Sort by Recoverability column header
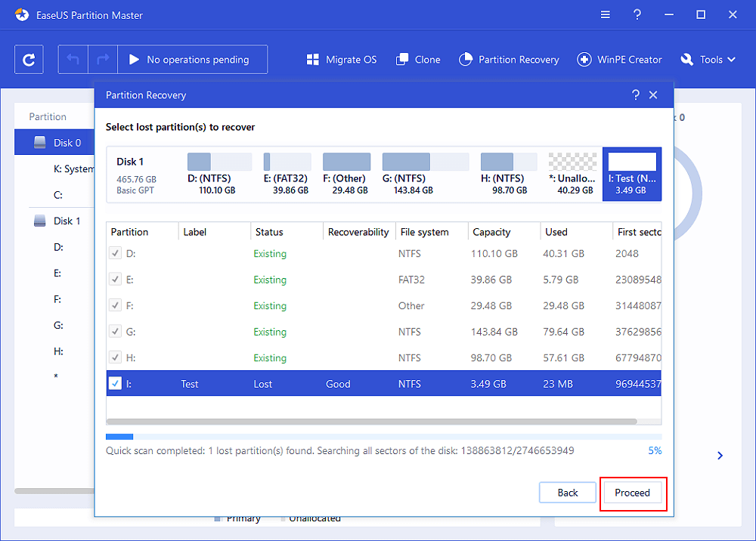 [359, 232]
